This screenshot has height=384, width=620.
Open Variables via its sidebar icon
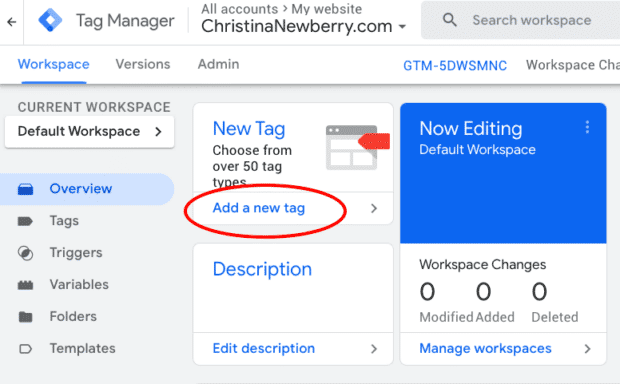click(x=25, y=285)
